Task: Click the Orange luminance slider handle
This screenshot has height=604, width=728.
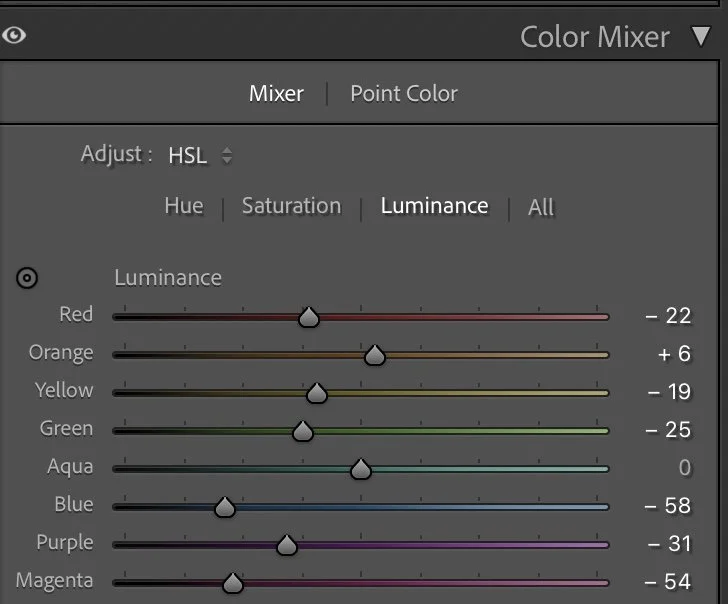Action: click(x=375, y=355)
